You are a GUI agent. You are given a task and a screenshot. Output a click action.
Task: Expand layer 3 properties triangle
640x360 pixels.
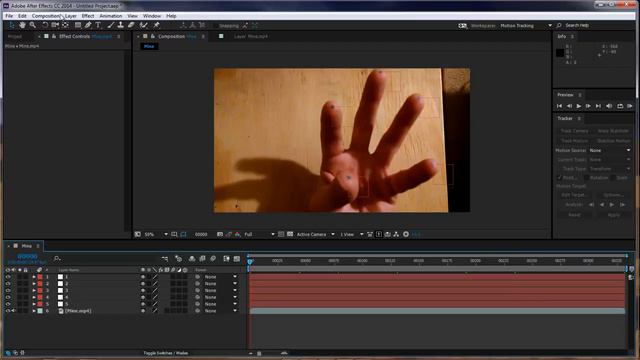tap(34, 291)
